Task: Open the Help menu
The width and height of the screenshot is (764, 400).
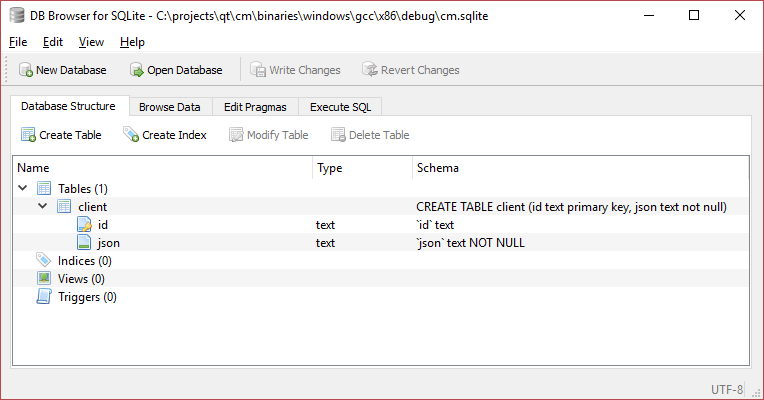Action: pos(132,42)
